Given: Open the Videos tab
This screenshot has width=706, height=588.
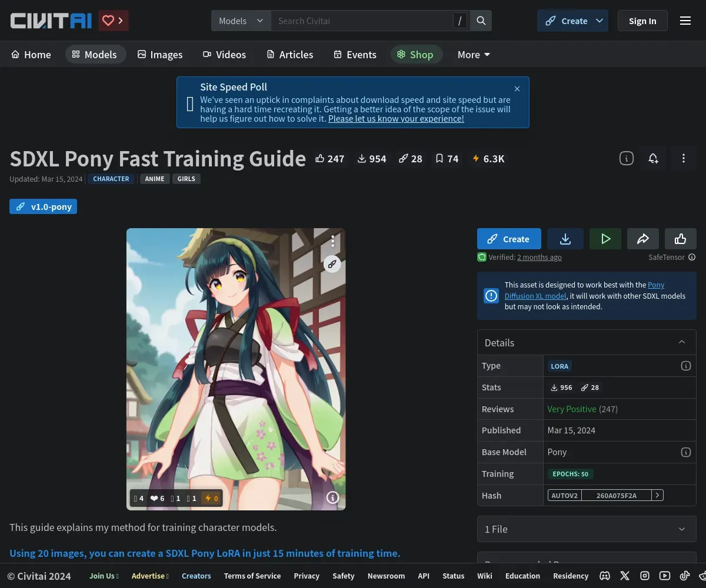Looking at the screenshot, I should click(x=225, y=54).
